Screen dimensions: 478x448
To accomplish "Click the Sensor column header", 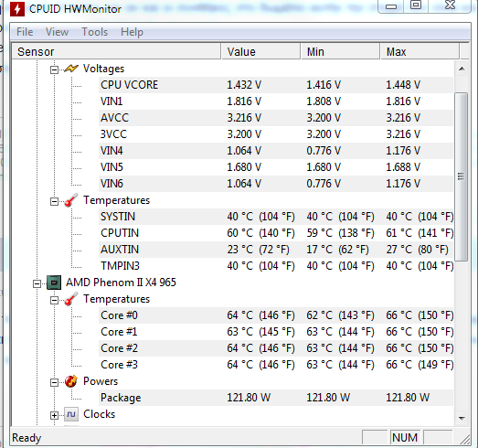I will 116,51.
